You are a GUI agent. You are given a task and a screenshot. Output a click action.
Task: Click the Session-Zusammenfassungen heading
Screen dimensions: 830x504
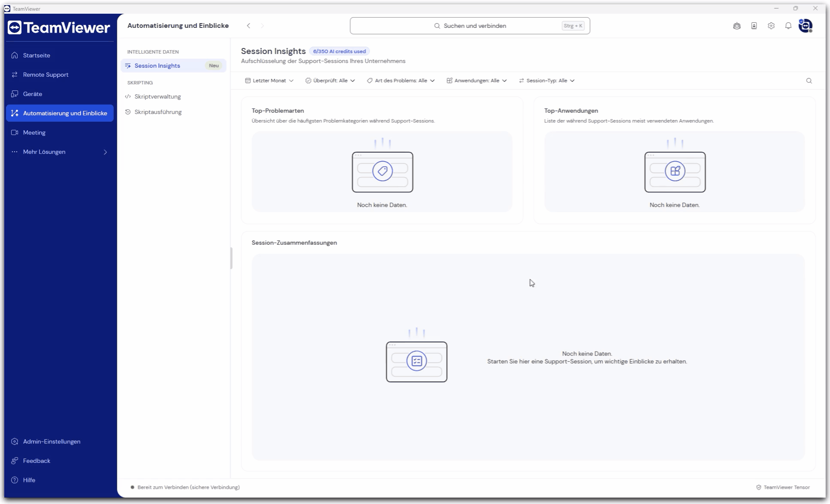pos(294,243)
